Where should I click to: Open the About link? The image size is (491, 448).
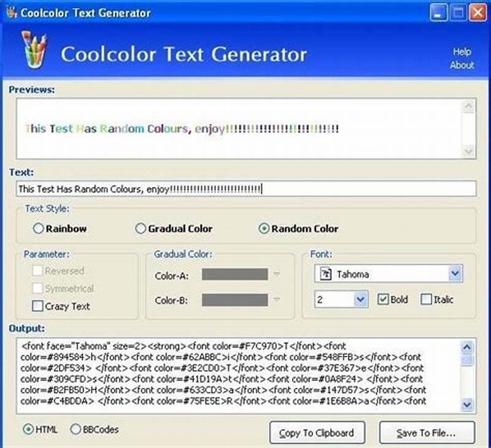coord(462,63)
